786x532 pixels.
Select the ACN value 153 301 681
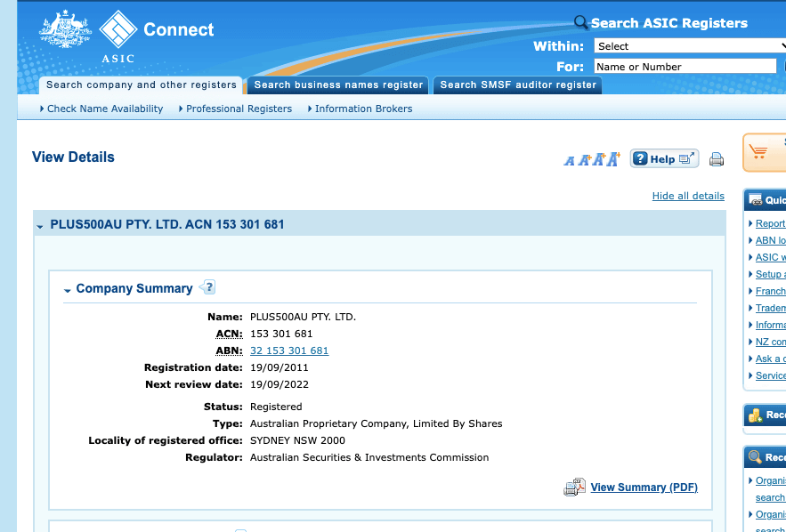tap(281, 334)
